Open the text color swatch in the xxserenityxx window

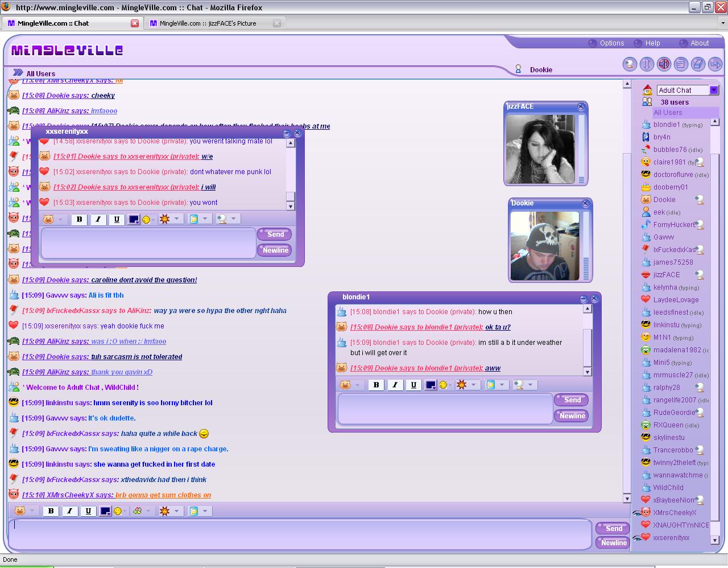pos(134,219)
